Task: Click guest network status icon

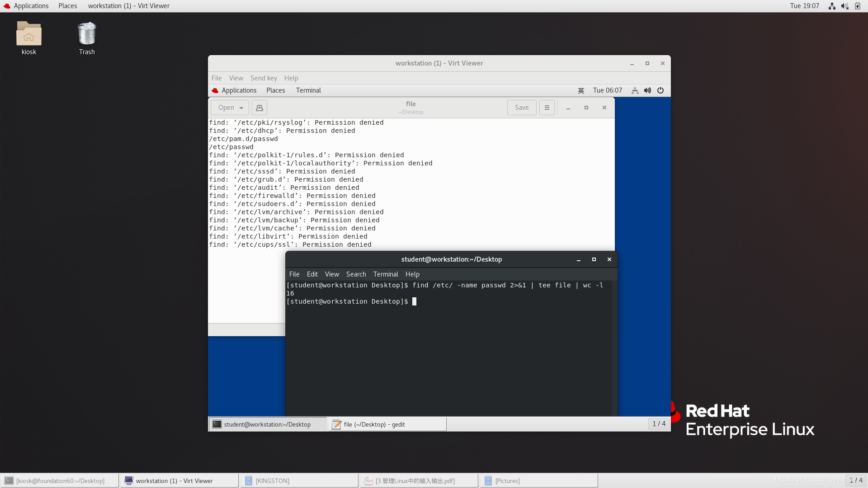Action: pos(635,90)
